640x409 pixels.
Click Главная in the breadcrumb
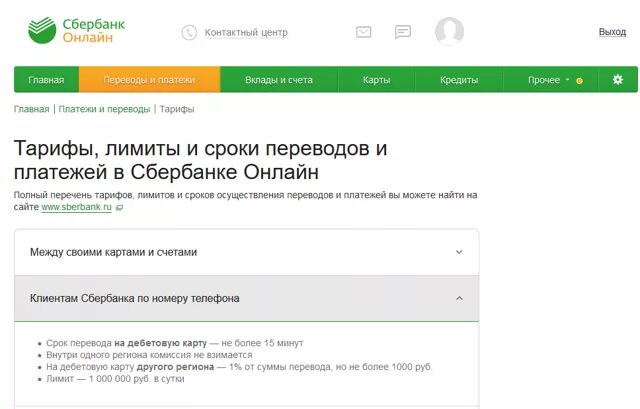pyautogui.click(x=31, y=109)
